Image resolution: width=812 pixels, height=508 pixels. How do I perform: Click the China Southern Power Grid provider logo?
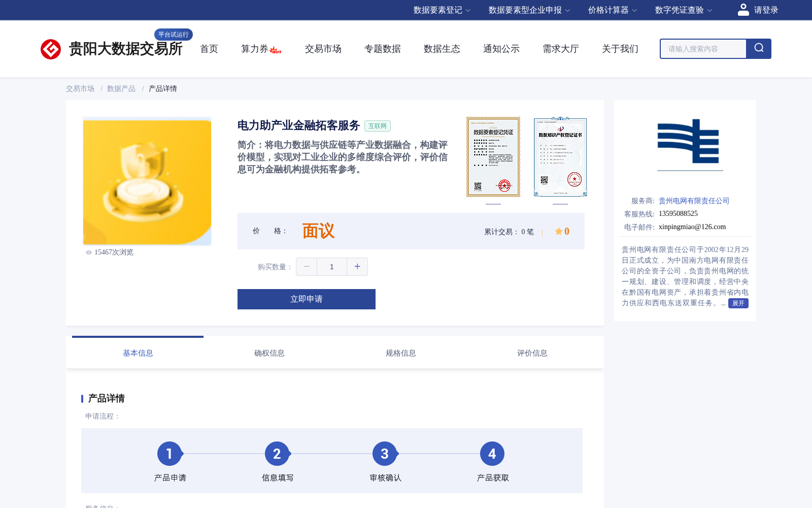[x=690, y=144]
